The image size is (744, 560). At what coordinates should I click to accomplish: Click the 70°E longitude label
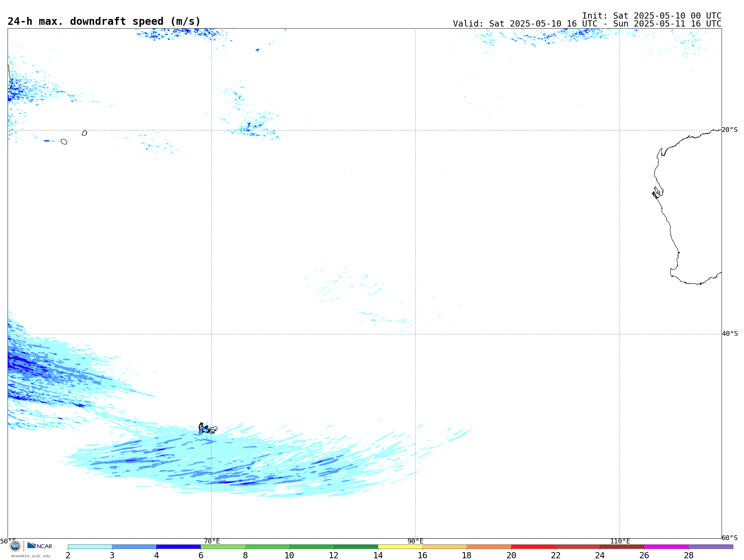[x=212, y=541]
